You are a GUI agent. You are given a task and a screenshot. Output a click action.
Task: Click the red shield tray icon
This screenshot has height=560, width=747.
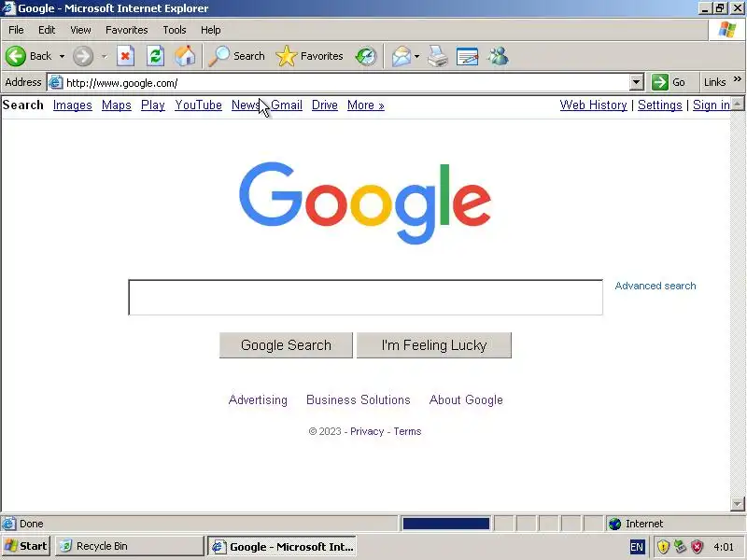[x=697, y=547]
